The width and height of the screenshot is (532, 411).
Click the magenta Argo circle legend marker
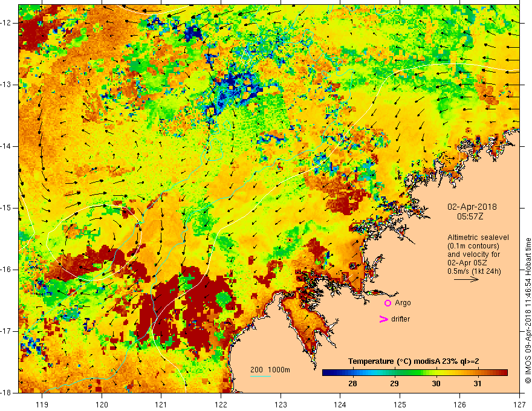tap(388, 303)
